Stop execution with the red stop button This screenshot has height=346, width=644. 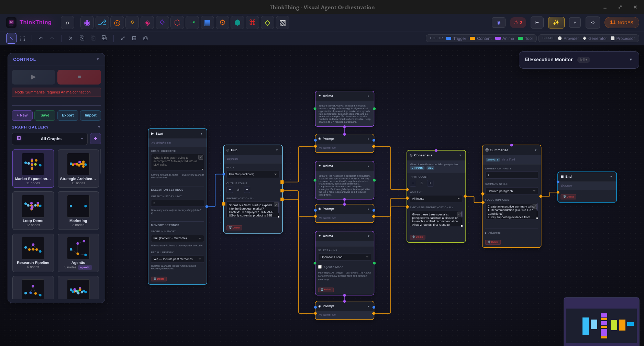pyautogui.click(x=79, y=77)
